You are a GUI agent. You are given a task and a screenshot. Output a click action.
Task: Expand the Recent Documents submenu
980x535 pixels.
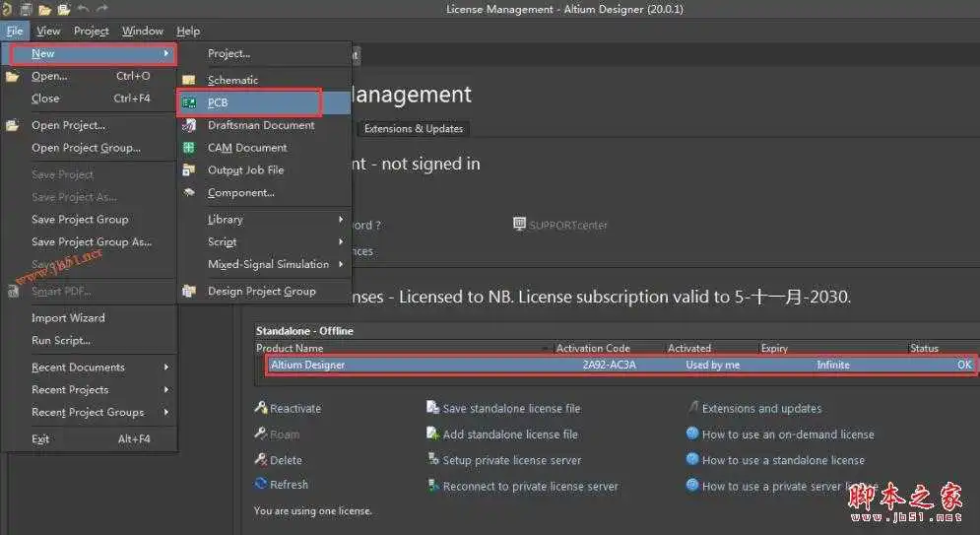tap(165, 368)
